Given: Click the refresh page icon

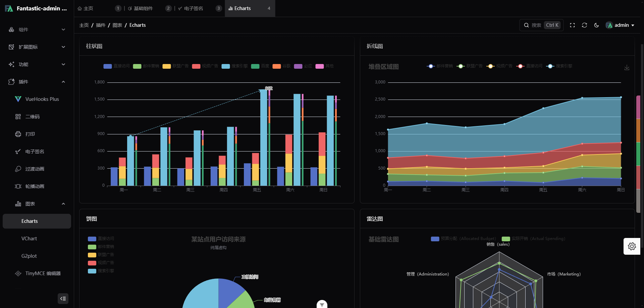Looking at the screenshot, I should point(584,25).
